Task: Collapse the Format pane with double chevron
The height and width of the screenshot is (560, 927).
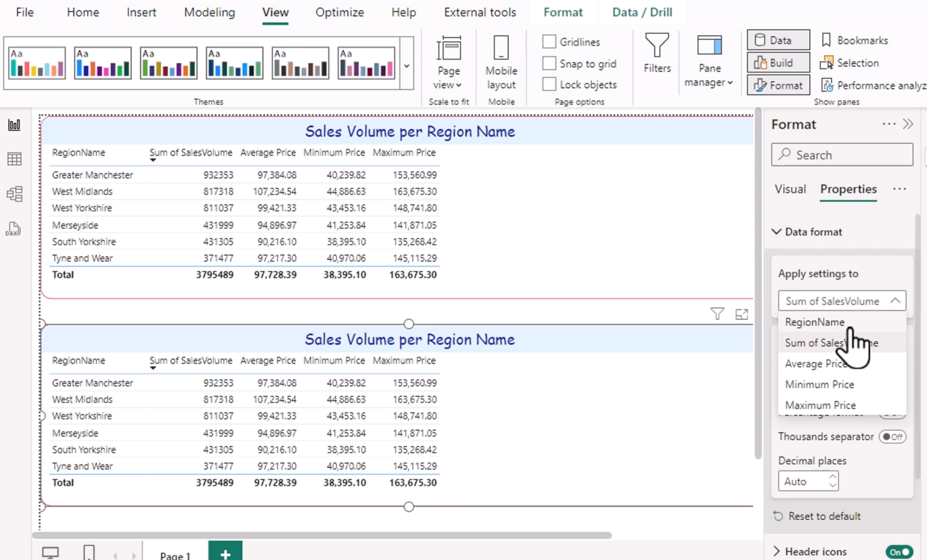Action: [908, 124]
